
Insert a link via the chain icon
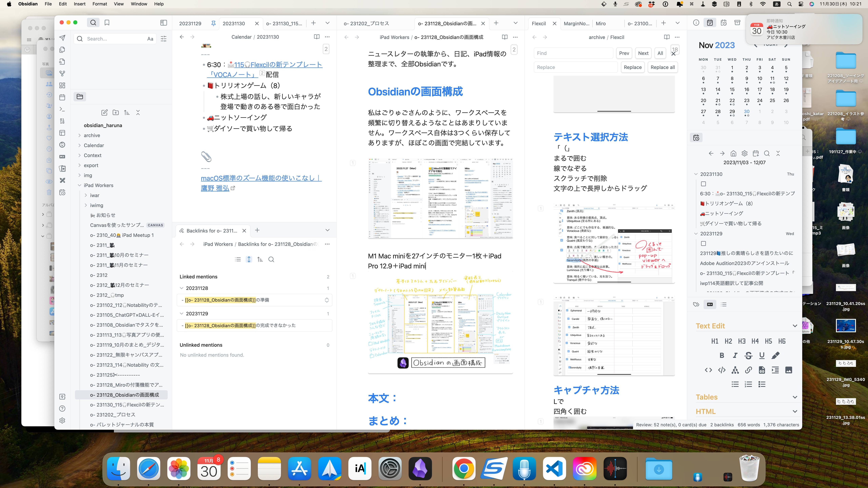[x=748, y=370]
